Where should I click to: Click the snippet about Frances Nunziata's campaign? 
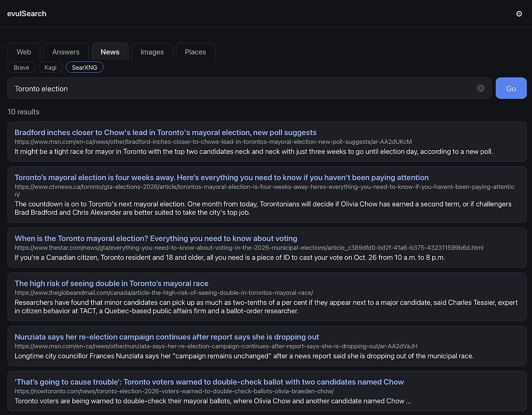244,356
